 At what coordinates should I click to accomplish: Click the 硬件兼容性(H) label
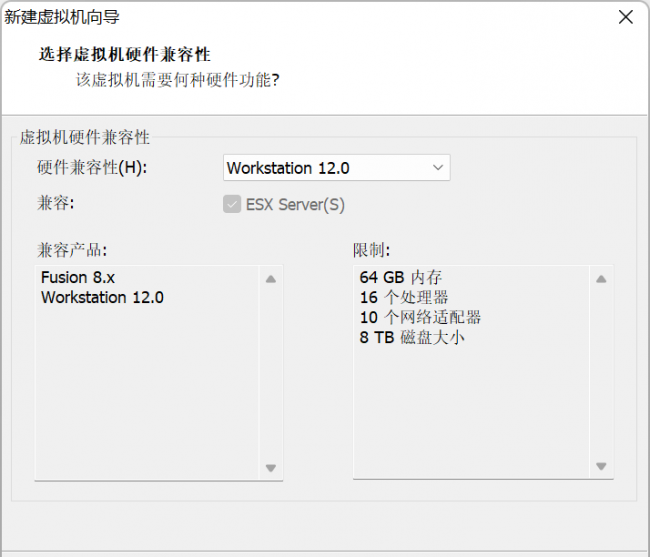[x=92, y=167]
